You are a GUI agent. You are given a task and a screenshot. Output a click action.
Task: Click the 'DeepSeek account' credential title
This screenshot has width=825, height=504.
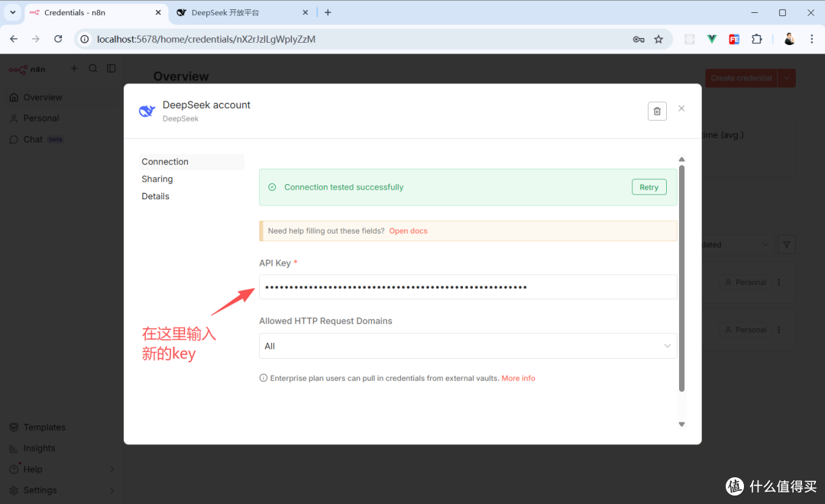(206, 105)
